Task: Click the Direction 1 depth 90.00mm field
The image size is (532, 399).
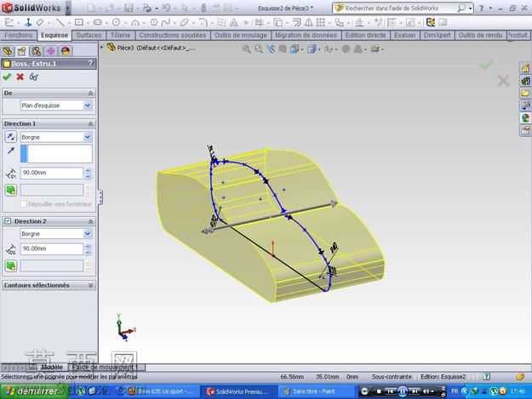Action: 52,173
